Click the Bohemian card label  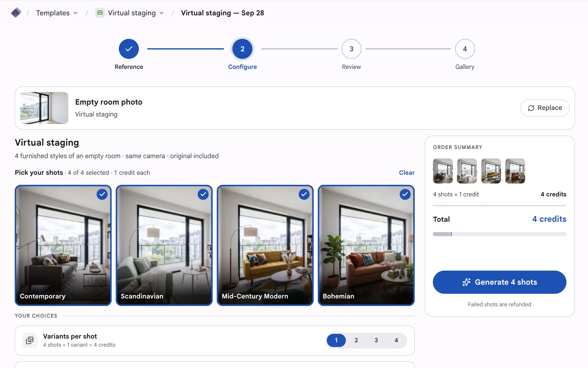[x=338, y=296]
